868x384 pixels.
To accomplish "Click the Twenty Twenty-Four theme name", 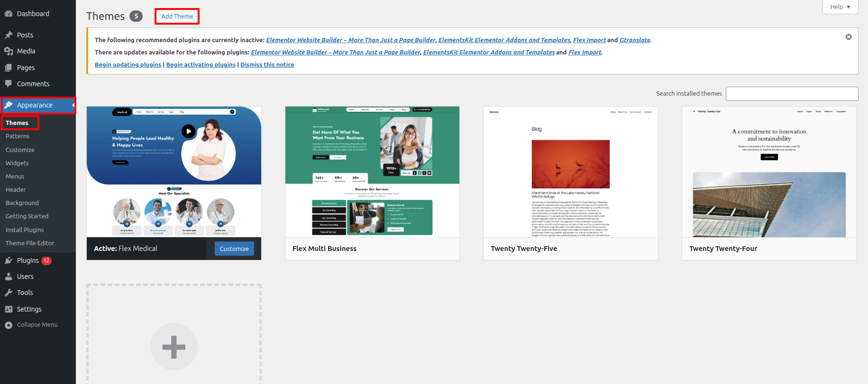I will point(723,249).
